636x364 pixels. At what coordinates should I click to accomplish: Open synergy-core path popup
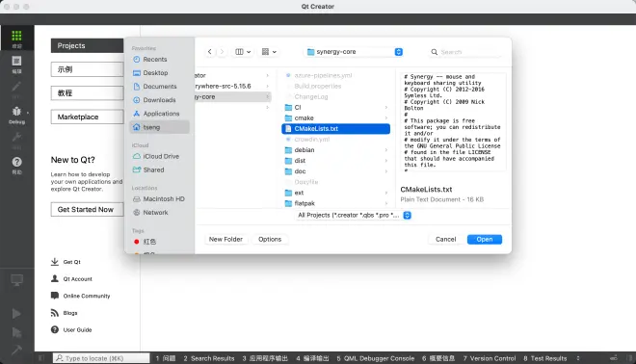(355, 52)
